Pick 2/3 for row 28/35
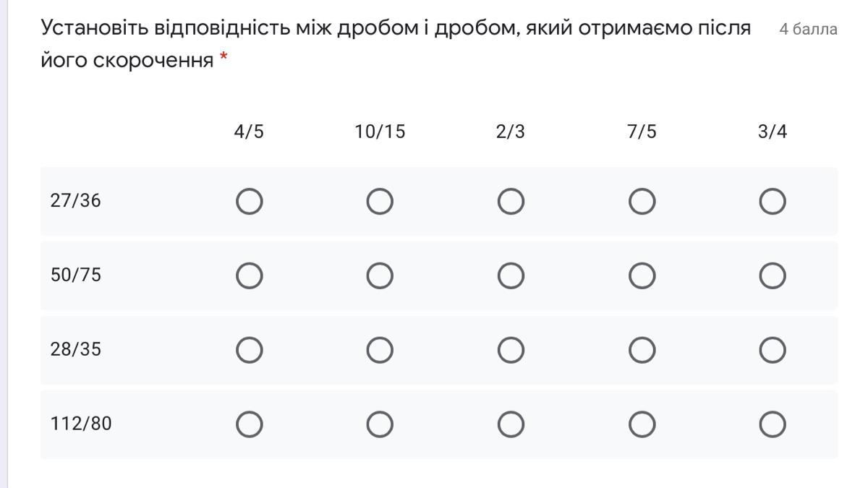 click(511, 351)
